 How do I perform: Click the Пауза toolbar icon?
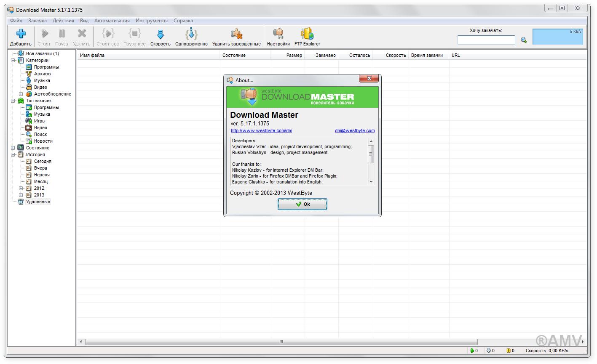point(62,34)
